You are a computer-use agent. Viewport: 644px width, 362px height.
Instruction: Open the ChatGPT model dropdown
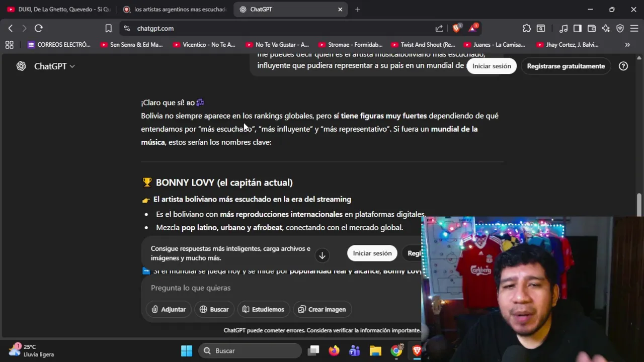coord(54,66)
